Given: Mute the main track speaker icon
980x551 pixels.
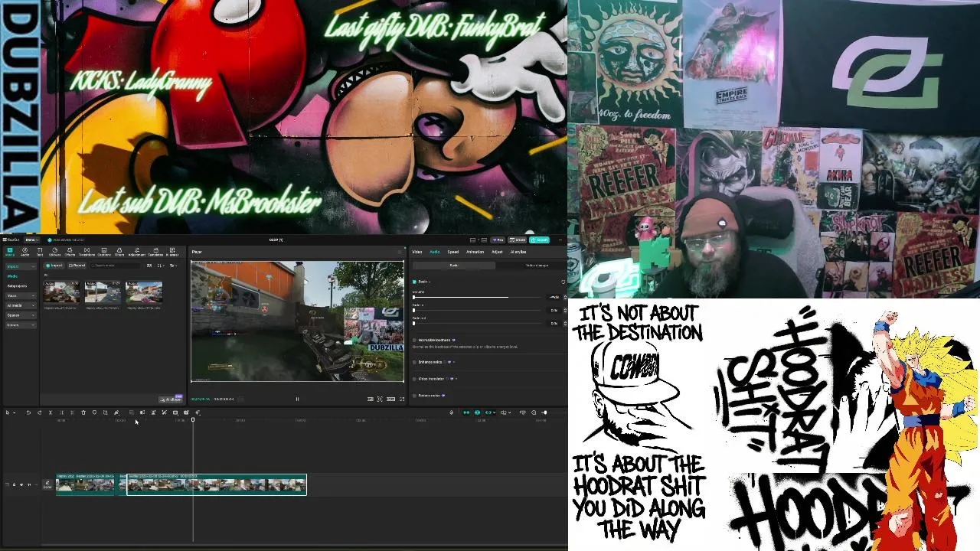Looking at the screenshot, I should point(29,484).
